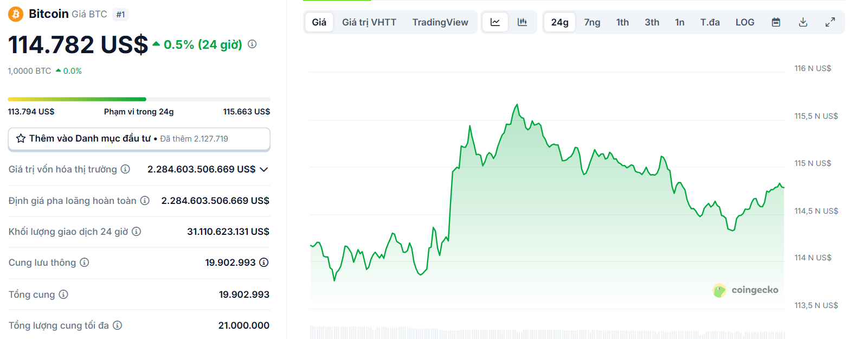Open info tooltip beside 24 giờ price change

click(x=252, y=44)
